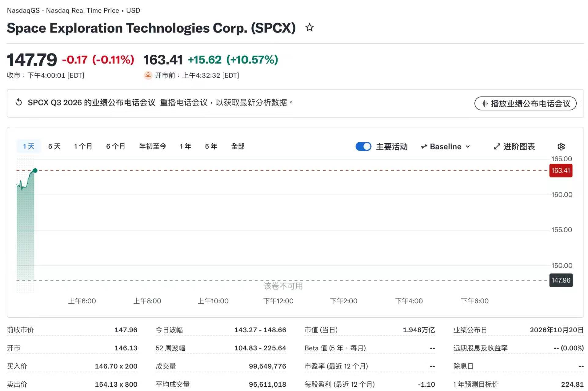
Task: Click the 除息日 label
Action: tap(463, 366)
